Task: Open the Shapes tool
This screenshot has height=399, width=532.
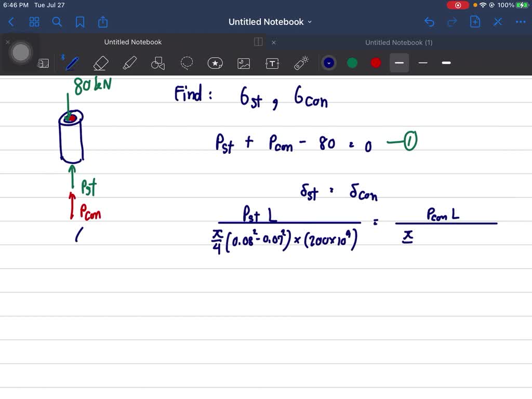Action: point(158,63)
